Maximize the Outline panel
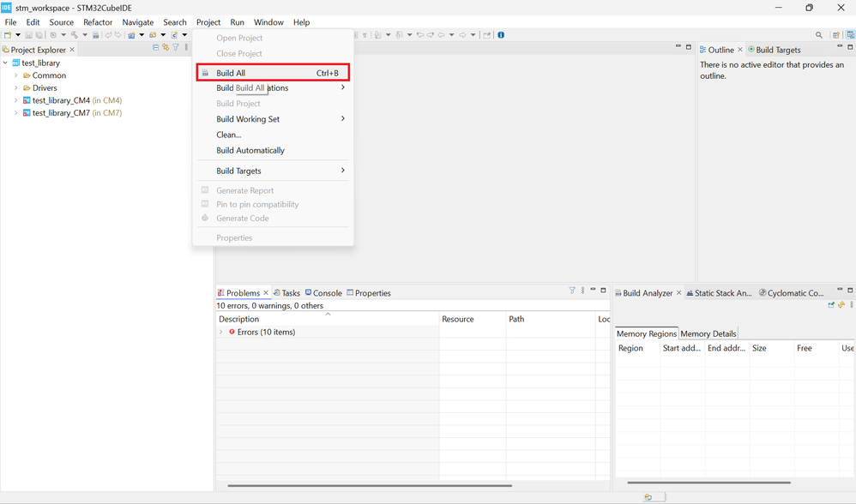This screenshot has height=504, width=856. point(850,47)
